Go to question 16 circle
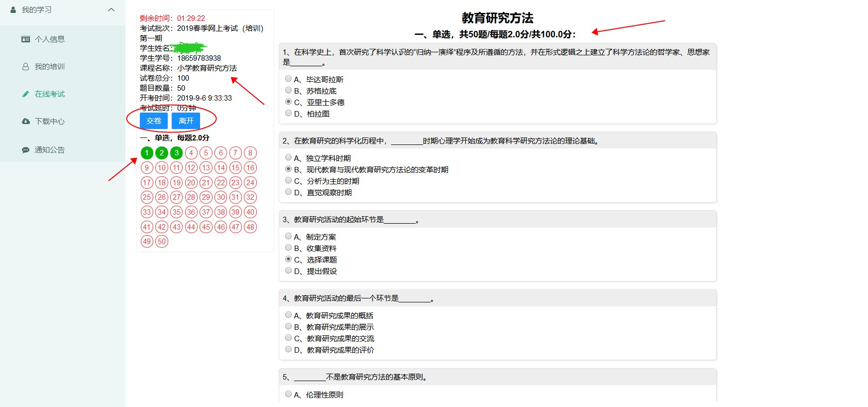868x407 pixels. point(250,168)
